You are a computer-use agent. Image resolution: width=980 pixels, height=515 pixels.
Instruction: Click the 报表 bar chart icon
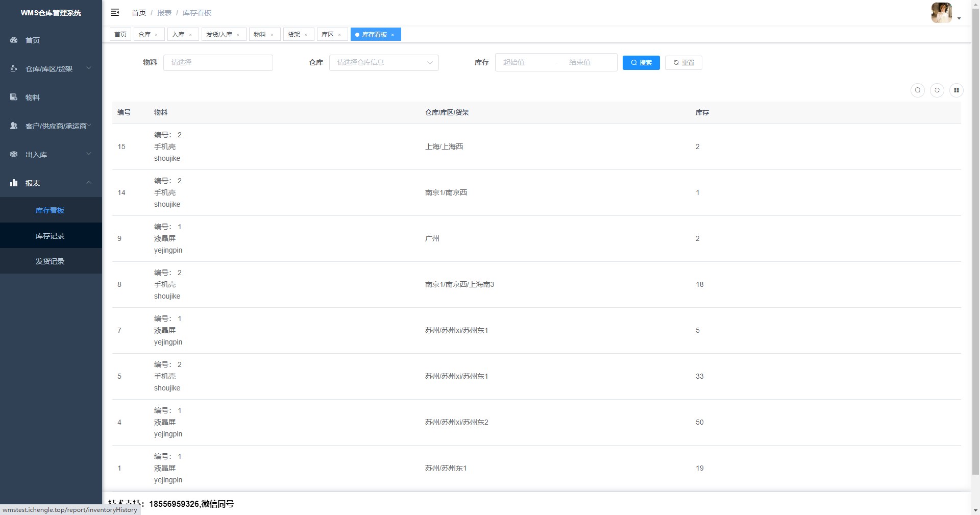[x=14, y=183]
